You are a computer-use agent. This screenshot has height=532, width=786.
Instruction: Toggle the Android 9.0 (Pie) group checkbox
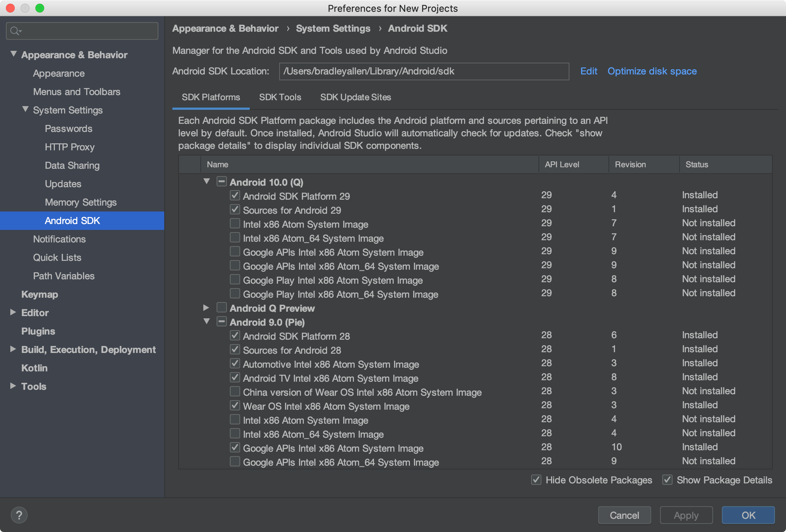pos(221,322)
